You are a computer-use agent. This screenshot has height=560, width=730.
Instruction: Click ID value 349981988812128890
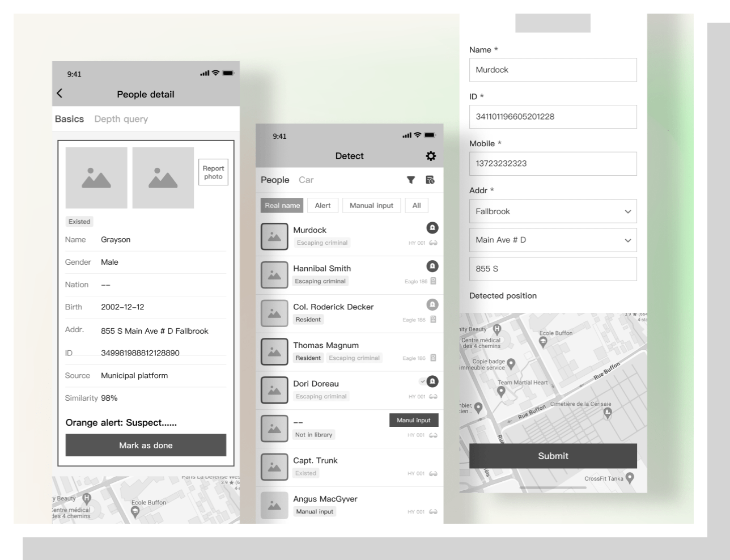click(x=140, y=353)
